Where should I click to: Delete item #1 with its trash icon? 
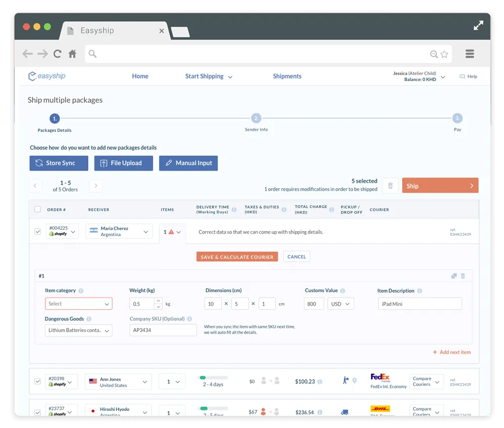[463, 276]
